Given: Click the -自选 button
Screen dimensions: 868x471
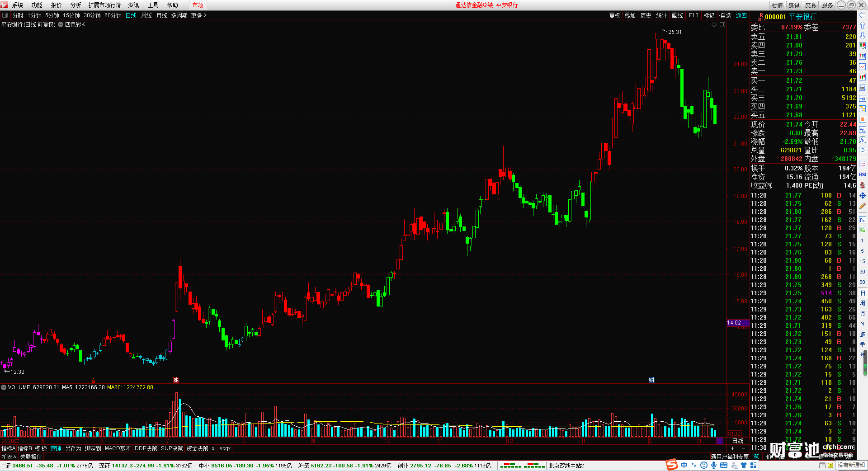Looking at the screenshot, I should 725,15.
